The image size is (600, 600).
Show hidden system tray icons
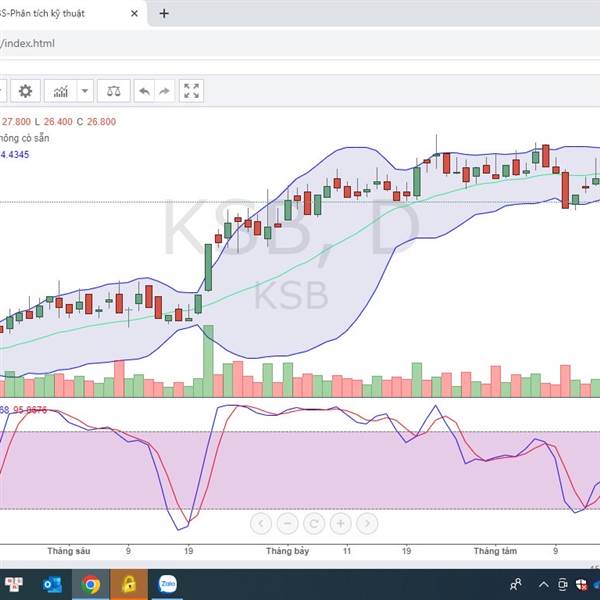pos(544,584)
